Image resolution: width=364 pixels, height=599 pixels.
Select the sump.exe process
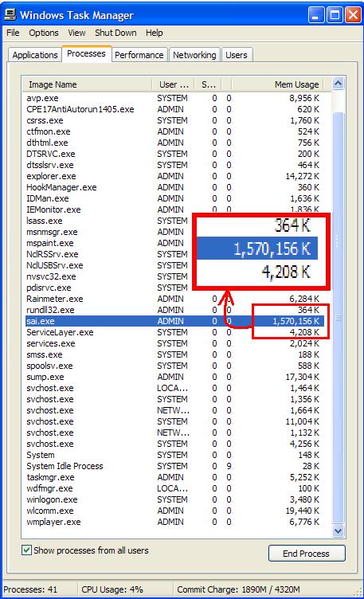click(175, 377)
